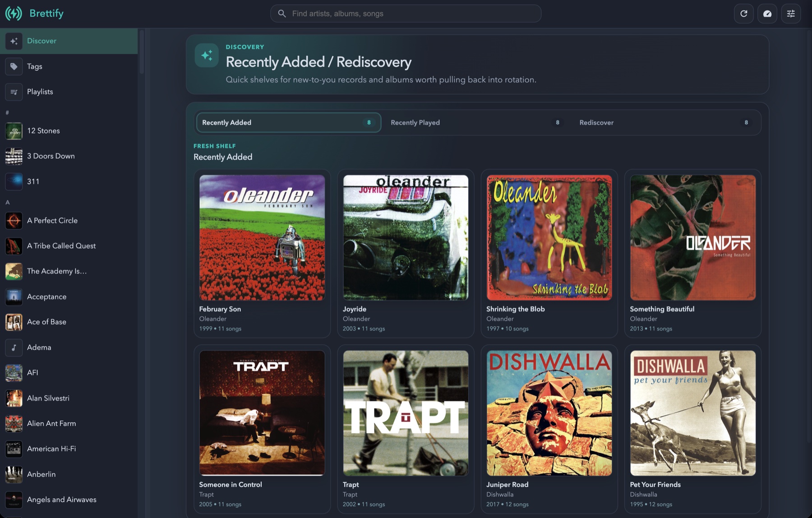Viewport: 812px width, 518px height.
Task: Select Alien Ant Farm artist name
Action: [x=51, y=423]
